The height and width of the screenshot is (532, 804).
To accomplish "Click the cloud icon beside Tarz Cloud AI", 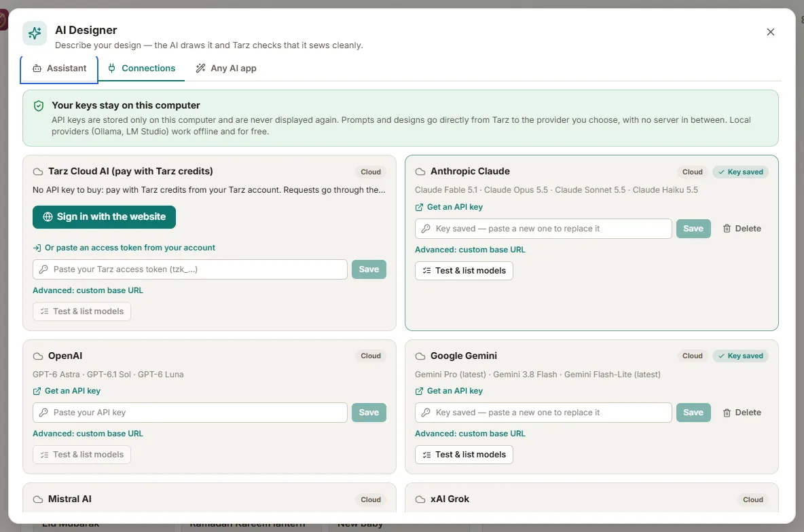I will [38, 172].
